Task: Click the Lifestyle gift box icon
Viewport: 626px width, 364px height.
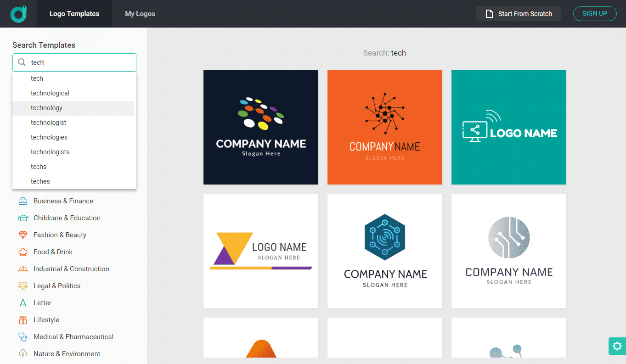Action: (23, 320)
